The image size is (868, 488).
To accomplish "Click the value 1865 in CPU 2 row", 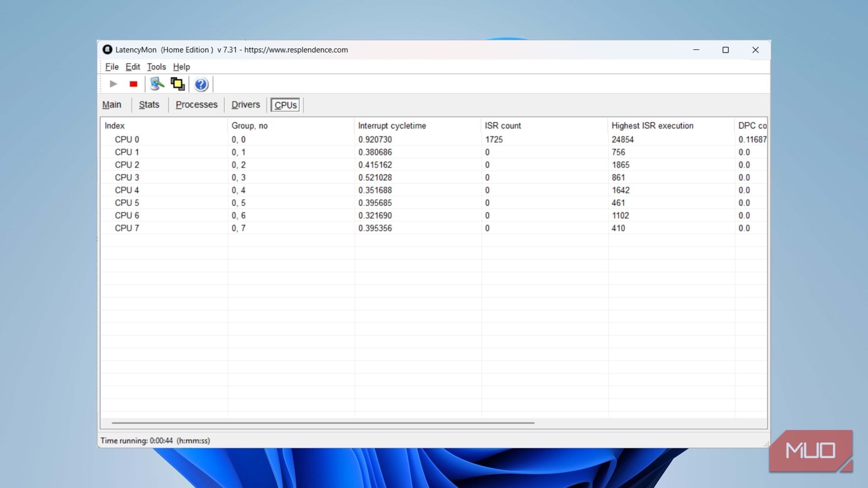I will tap(620, 165).
